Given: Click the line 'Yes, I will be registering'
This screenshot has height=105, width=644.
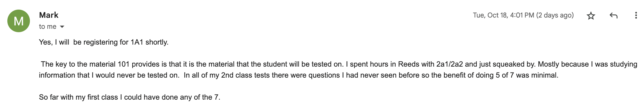Looking at the screenshot, I should 104,42.
